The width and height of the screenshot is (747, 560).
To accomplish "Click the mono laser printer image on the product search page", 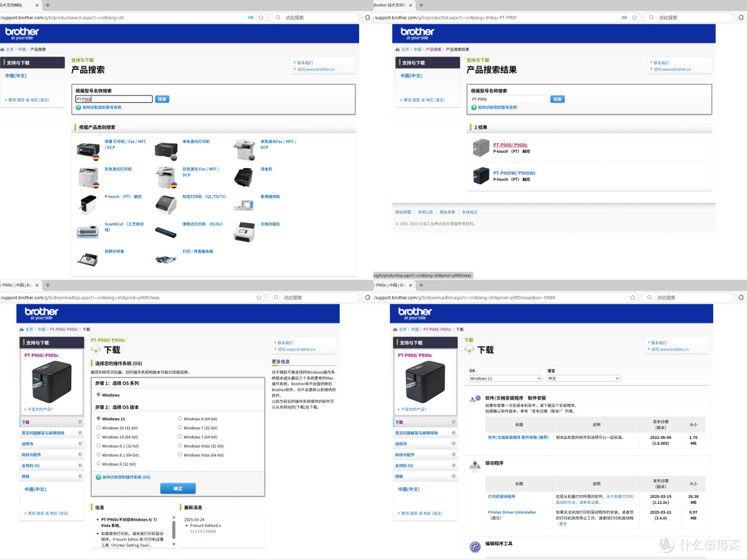I will [166, 150].
